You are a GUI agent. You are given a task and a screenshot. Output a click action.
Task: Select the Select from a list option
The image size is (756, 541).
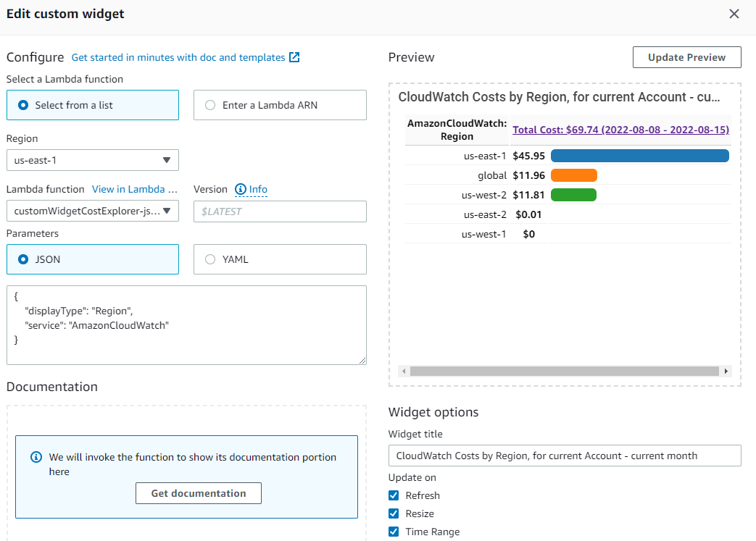coord(22,104)
